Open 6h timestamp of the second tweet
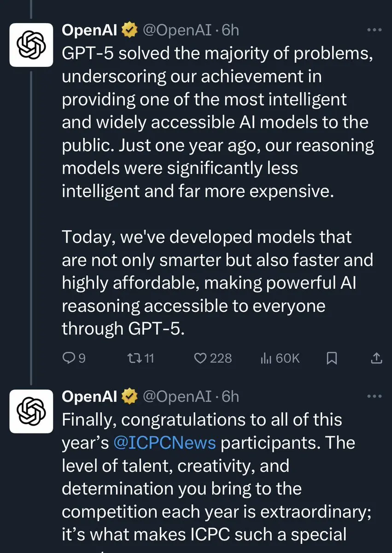 (230, 396)
